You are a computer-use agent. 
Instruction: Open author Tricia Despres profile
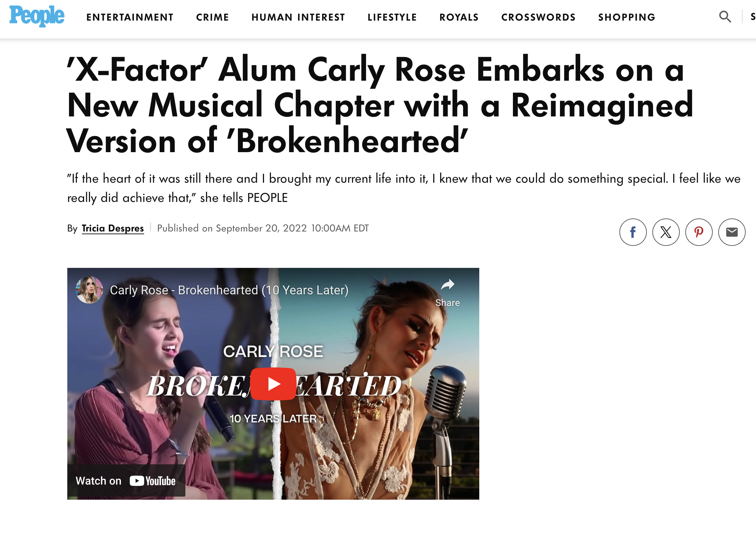[113, 228]
